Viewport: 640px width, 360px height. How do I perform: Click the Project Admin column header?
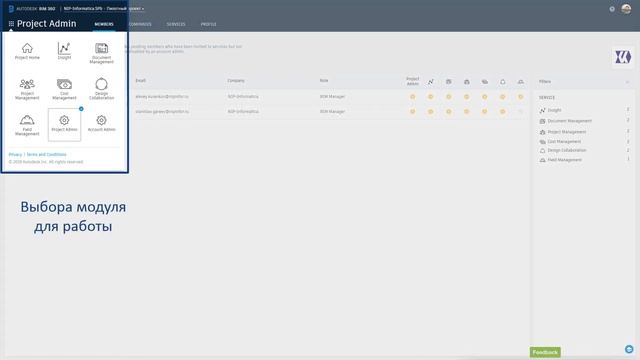(x=413, y=81)
